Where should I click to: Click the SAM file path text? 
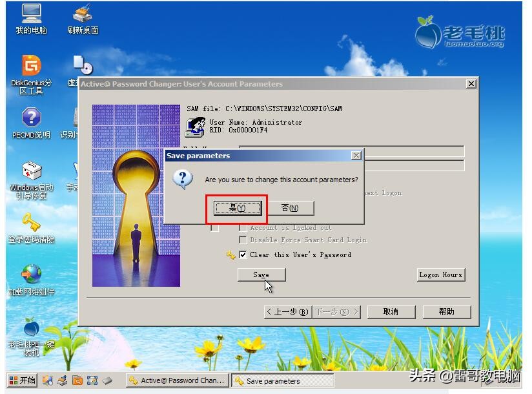tap(264, 109)
